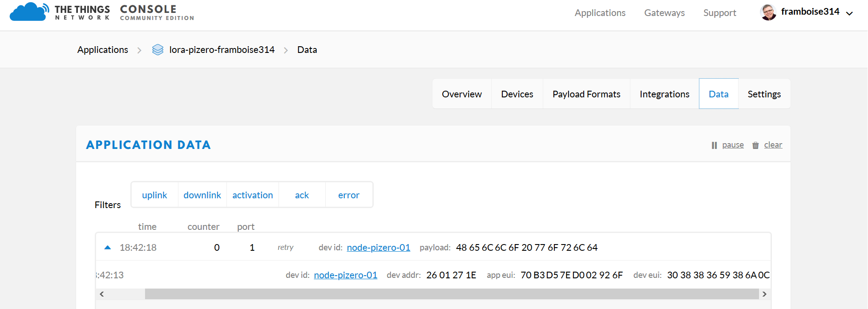Click the Data breadcrumb text
This screenshot has width=868, height=309.
click(x=307, y=50)
